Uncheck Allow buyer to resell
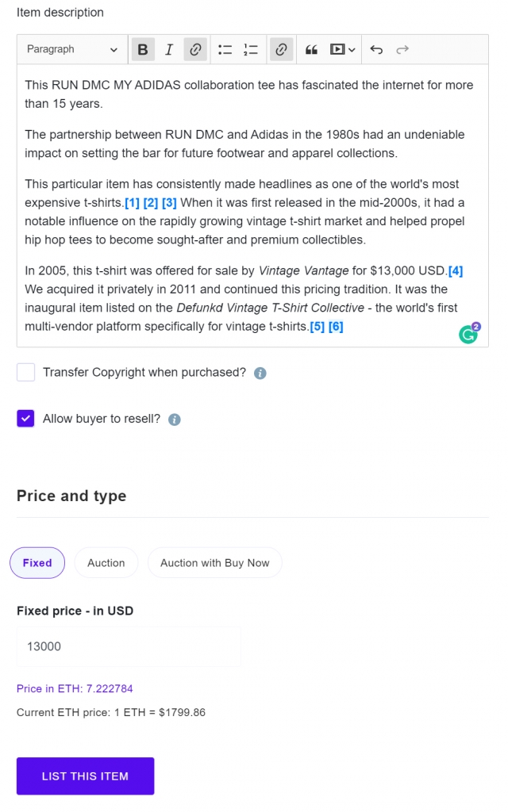The height and width of the screenshot is (812, 508). pyautogui.click(x=26, y=419)
